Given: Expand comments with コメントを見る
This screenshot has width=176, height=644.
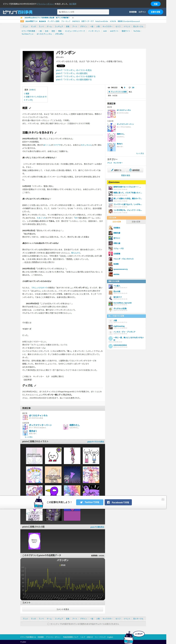Looking at the screenshot, I should [x=63, y=609].
